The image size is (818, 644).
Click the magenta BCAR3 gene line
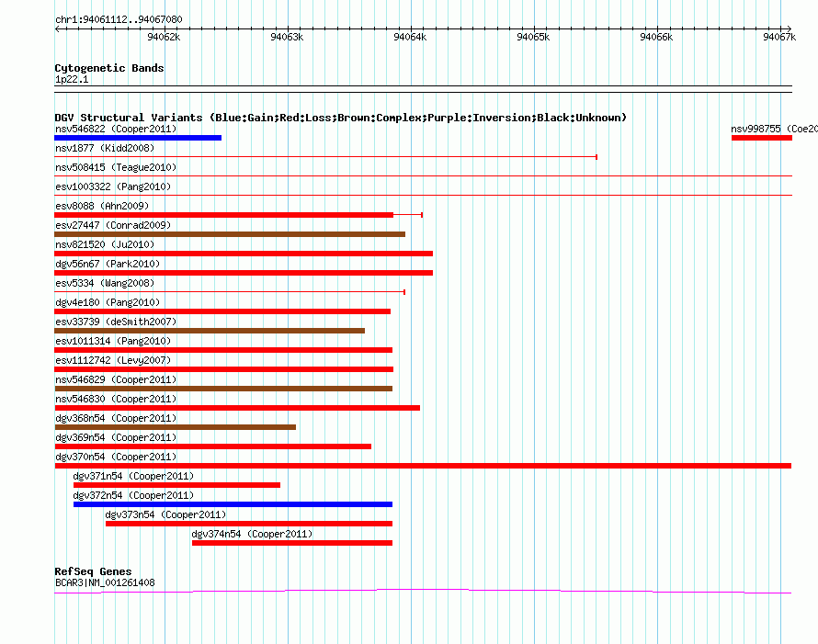[423, 591]
